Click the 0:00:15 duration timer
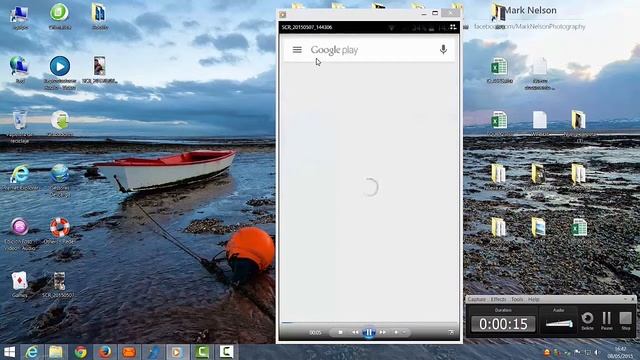 [x=503, y=324]
